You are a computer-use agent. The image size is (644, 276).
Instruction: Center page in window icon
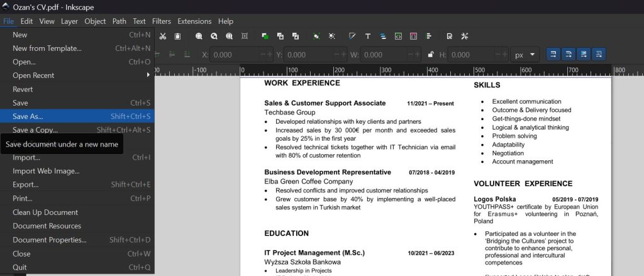[x=245, y=36]
